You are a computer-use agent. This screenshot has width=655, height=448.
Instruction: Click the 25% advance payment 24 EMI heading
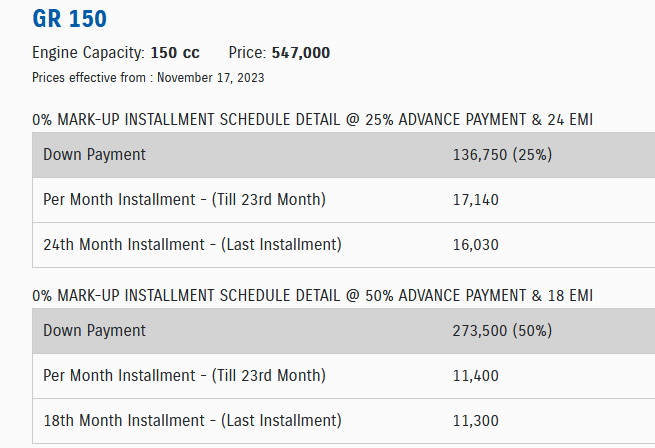pyautogui.click(x=312, y=120)
